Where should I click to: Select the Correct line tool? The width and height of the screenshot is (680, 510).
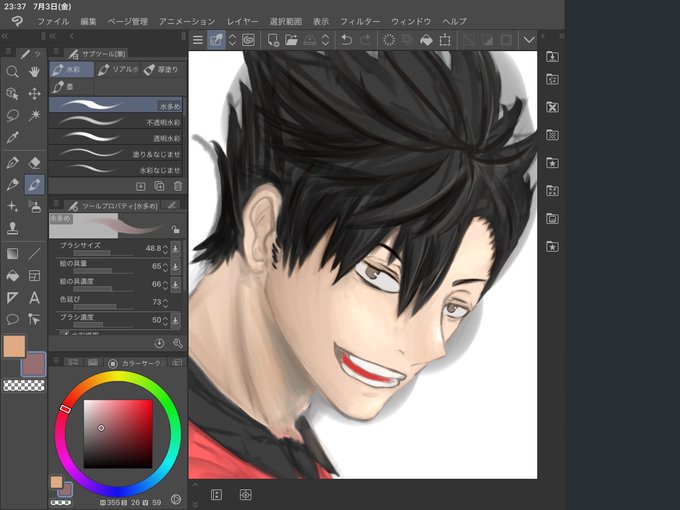click(34, 320)
